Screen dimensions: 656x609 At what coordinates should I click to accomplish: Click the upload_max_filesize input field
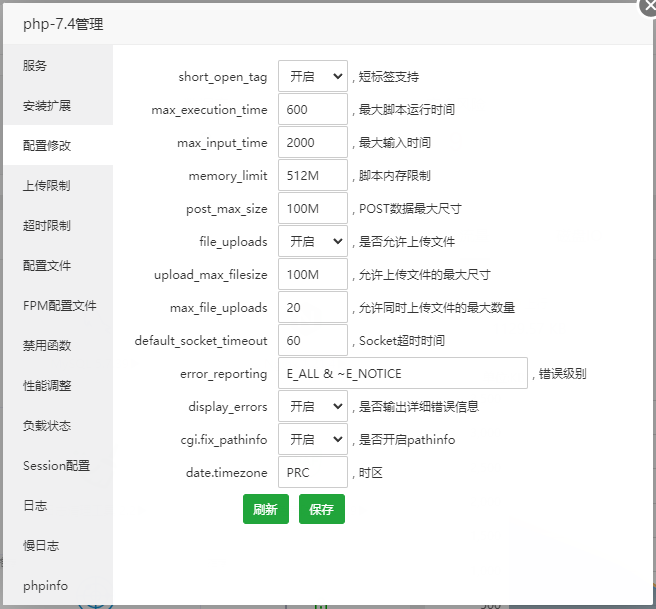tap(312, 274)
